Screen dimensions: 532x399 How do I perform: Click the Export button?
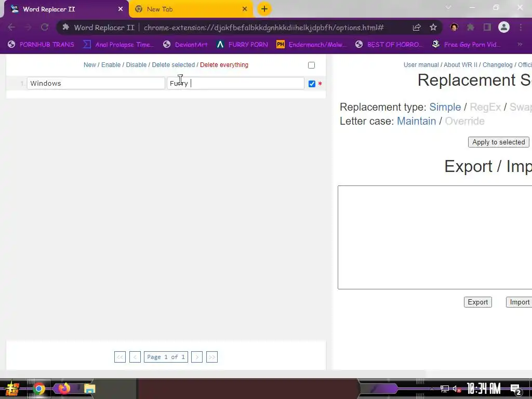point(478,302)
